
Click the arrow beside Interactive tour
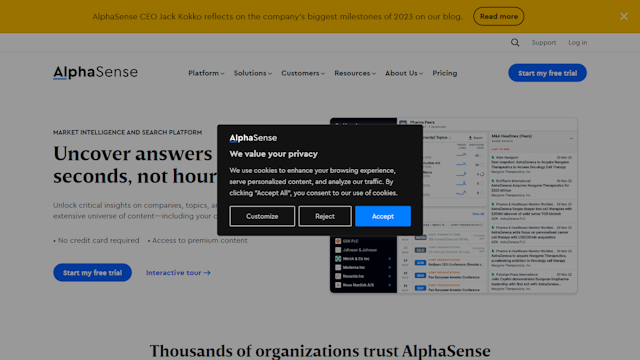[207, 273]
